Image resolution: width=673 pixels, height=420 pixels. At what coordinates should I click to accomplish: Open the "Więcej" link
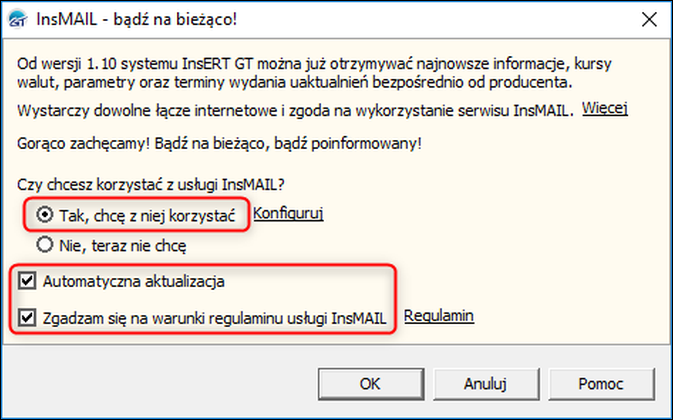[604, 109]
